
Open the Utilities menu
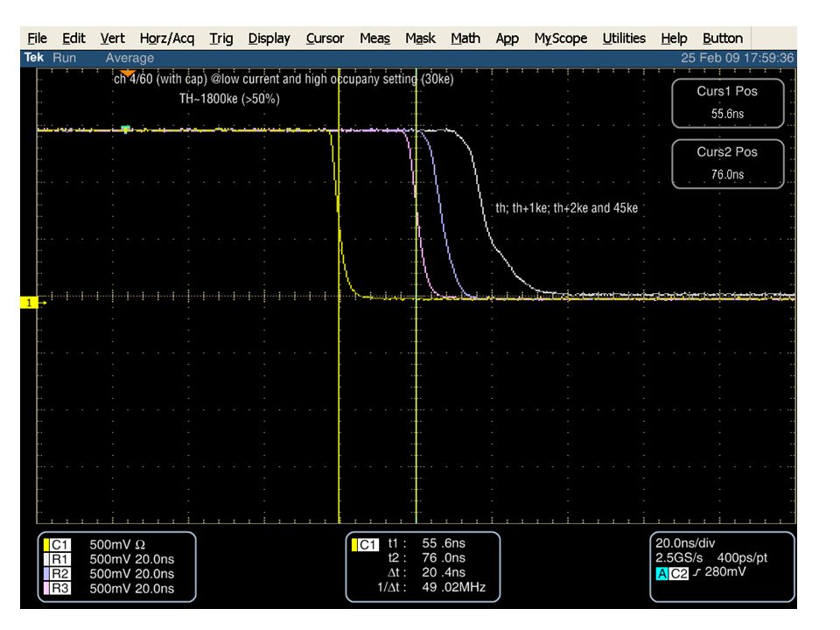coord(624,38)
